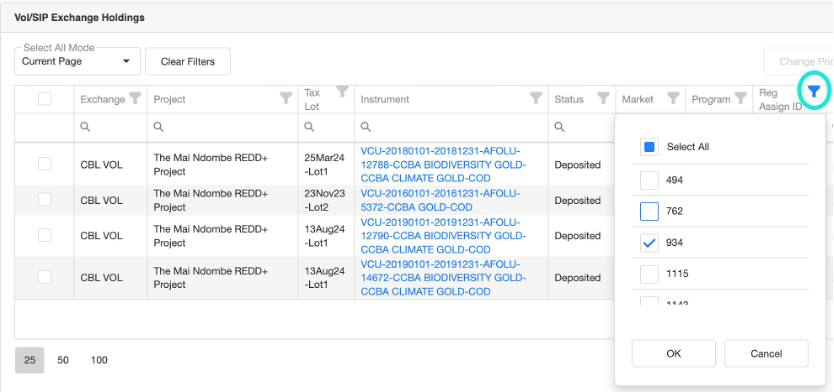This screenshot has width=834, height=392.
Task: Check the row with Tax Lot 23Nov23-Lot2
Action: (45, 199)
